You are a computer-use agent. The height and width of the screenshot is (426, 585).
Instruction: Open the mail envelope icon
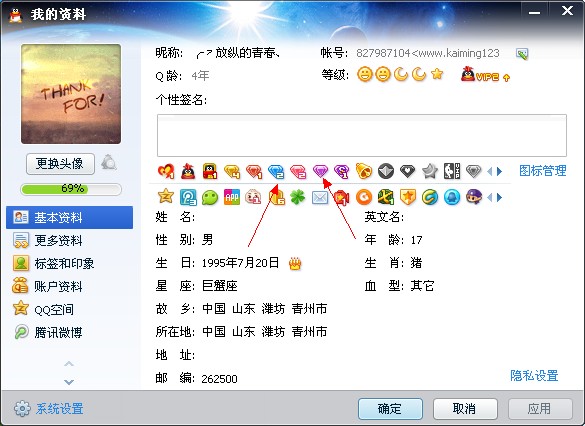pyautogui.click(x=320, y=197)
